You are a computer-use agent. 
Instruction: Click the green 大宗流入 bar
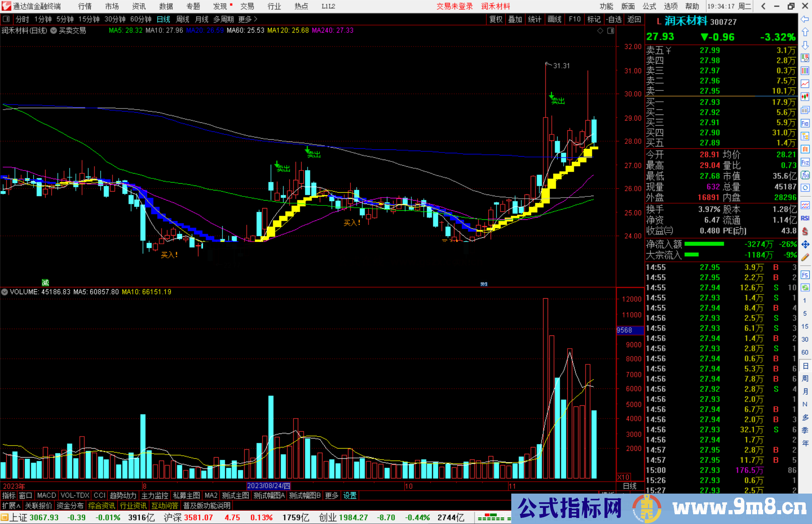tap(692, 255)
